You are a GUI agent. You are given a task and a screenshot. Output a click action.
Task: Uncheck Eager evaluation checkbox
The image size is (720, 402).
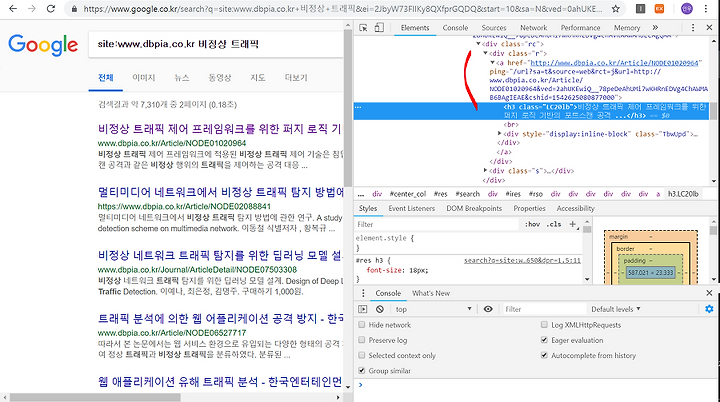[x=544, y=340]
